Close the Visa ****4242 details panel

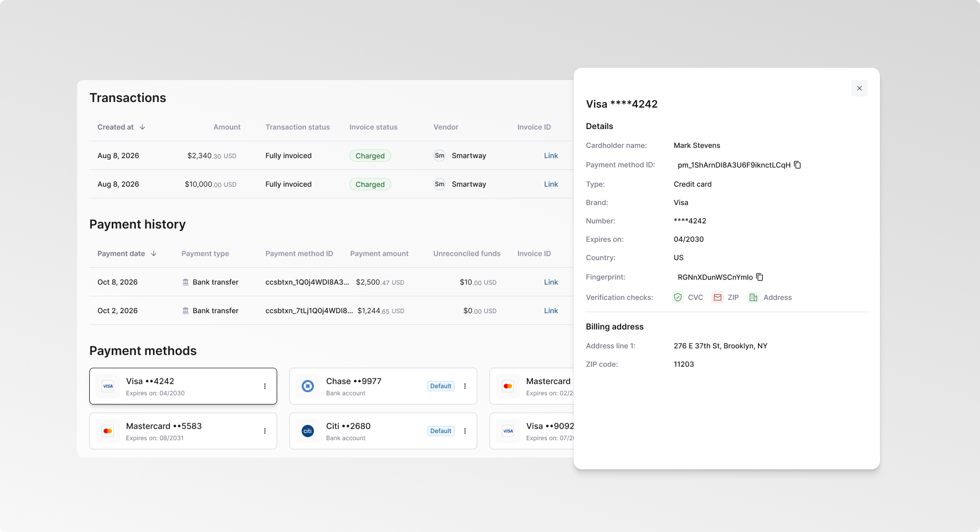860,88
